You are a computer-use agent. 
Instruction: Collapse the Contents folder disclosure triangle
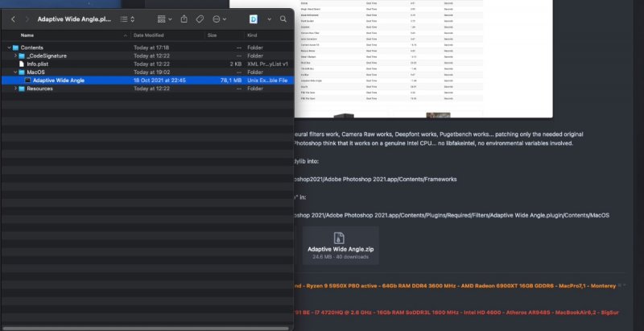point(8,48)
